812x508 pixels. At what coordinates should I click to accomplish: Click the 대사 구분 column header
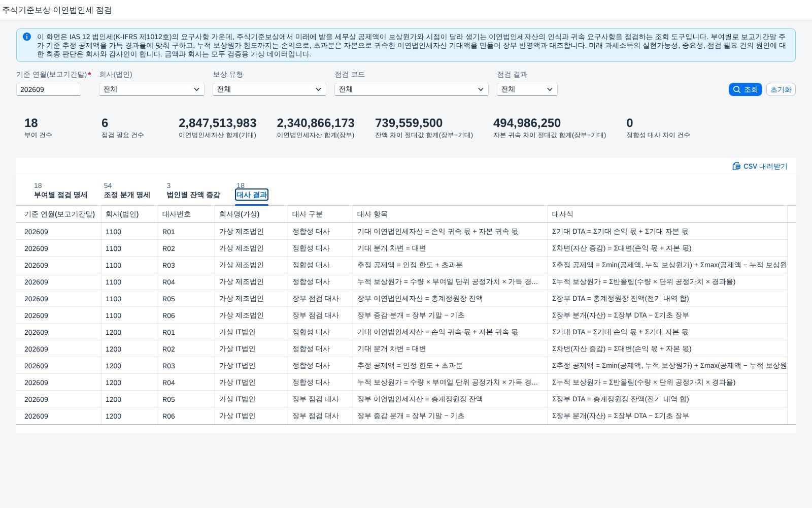(x=320, y=214)
